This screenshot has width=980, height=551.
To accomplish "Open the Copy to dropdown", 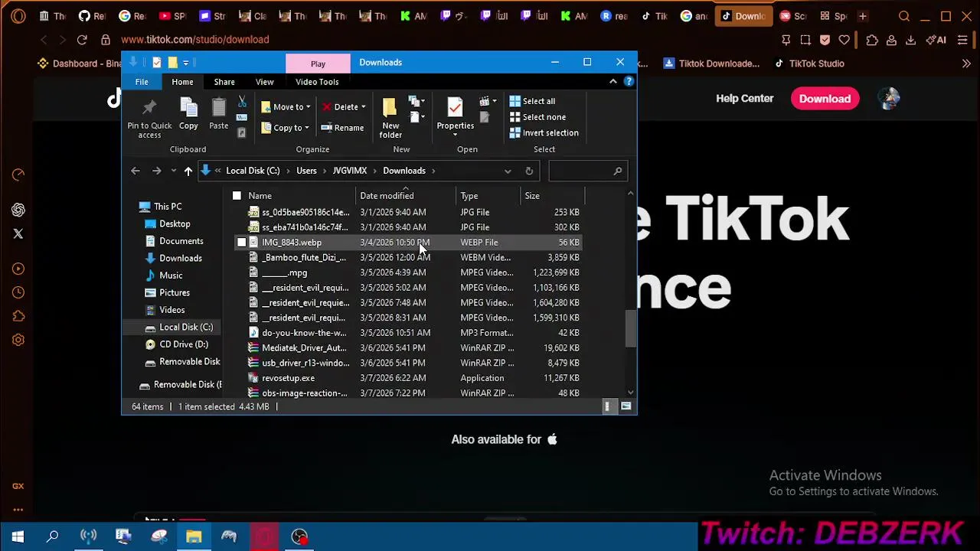I will click(285, 128).
